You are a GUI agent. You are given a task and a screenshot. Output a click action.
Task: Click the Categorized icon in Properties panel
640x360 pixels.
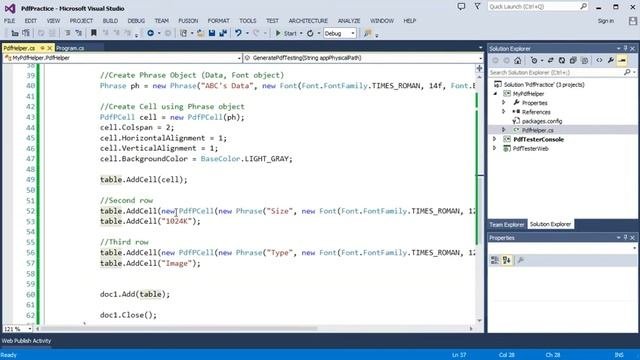[x=495, y=260]
